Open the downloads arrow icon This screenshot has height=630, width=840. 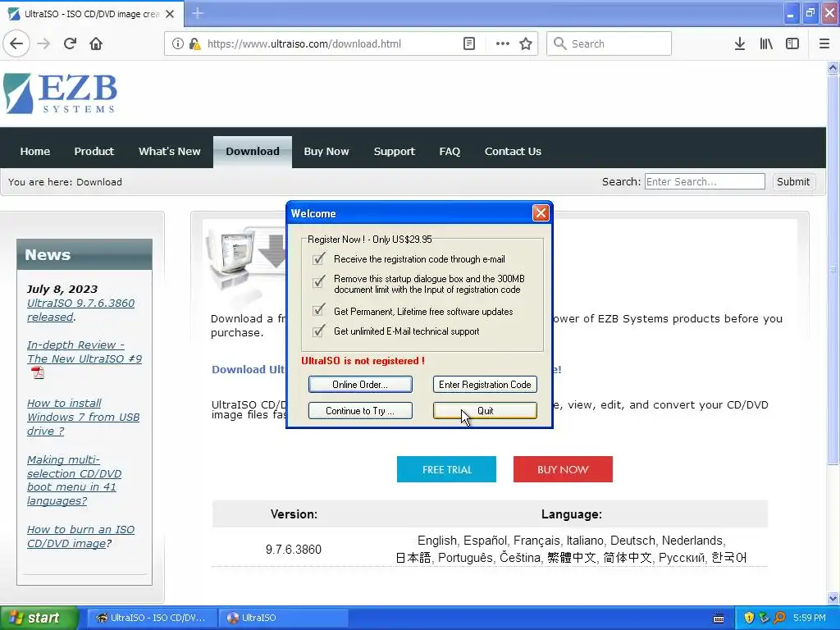coord(739,43)
